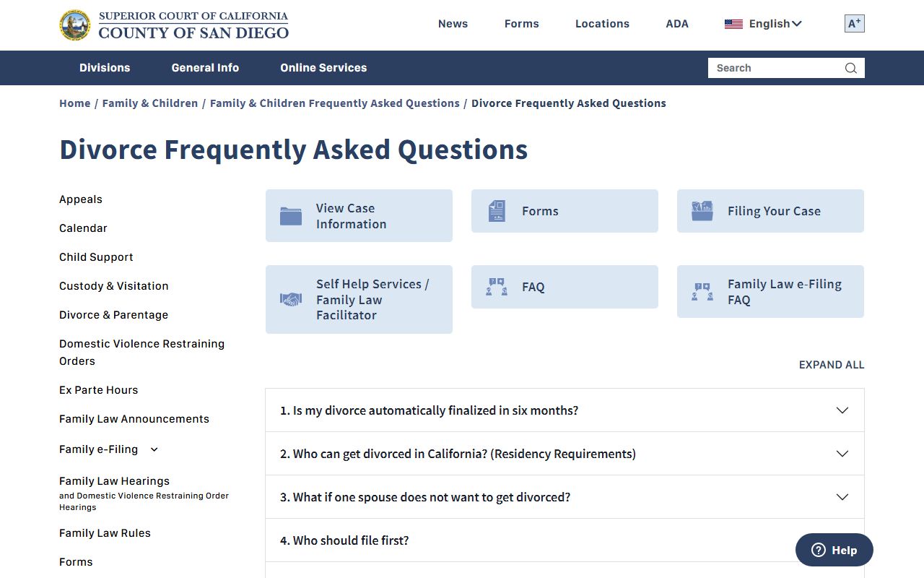Open Family Law Announcements sidebar link
Screen dimensions: 924x578
point(134,419)
